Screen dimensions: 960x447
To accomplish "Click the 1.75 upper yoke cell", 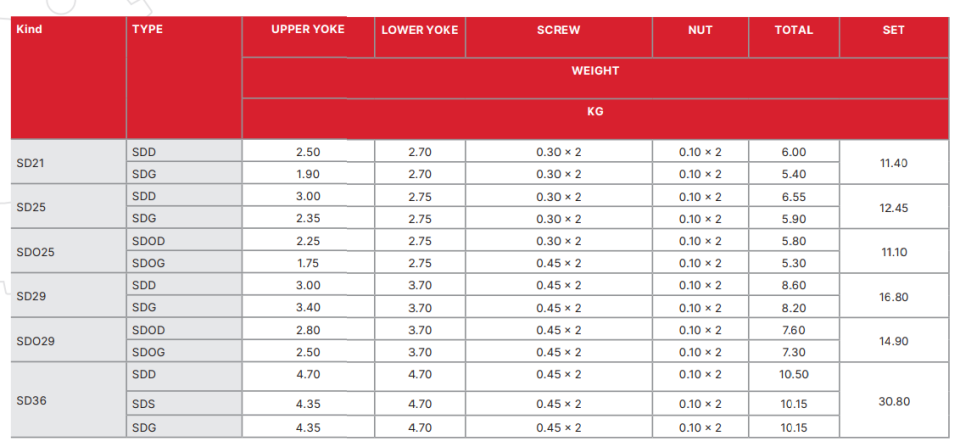I will tap(308, 264).
